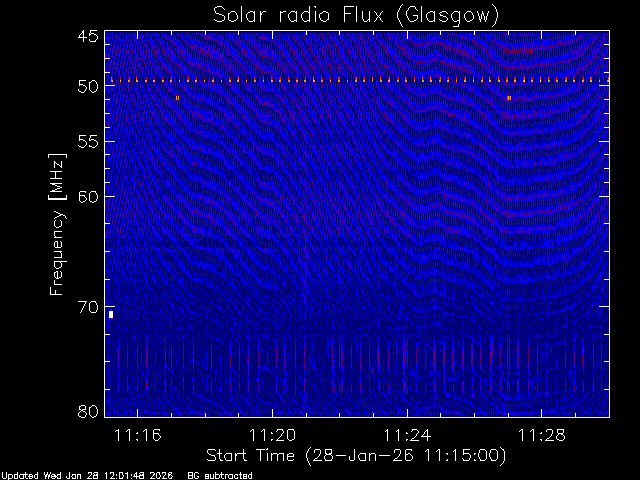Select the '70' frequency tick label
Image resolution: width=640 pixels, height=480 pixels.
click(88, 307)
